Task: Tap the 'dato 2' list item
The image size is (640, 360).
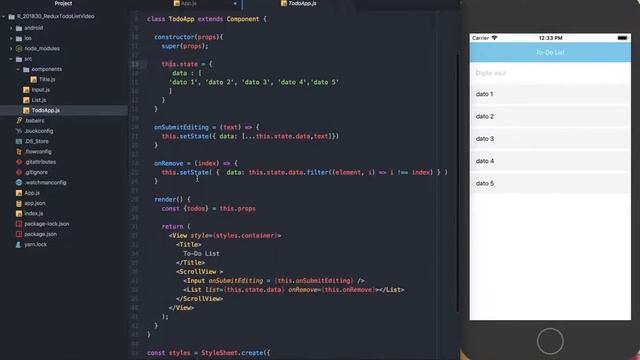Action: click(x=550, y=116)
